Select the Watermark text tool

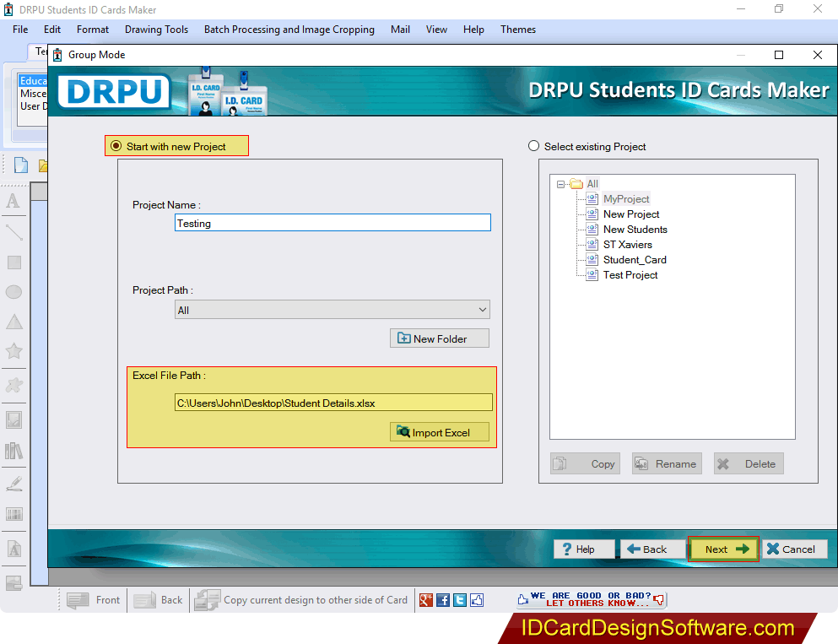[x=14, y=549]
